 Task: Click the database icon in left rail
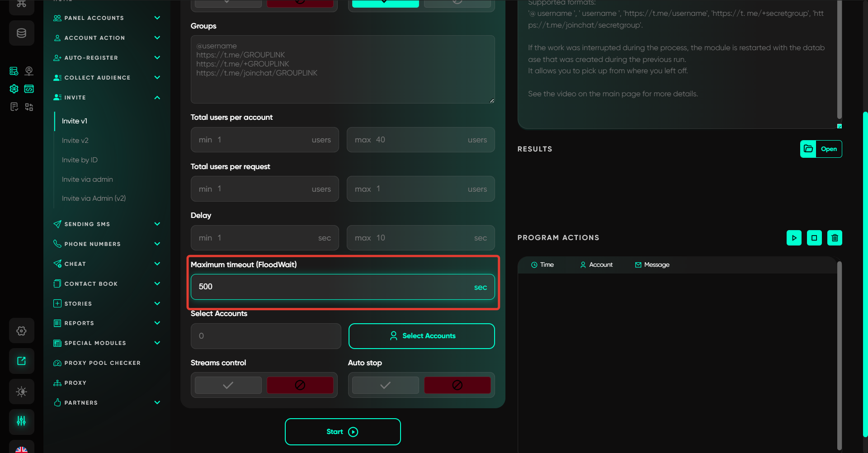tap(21, 33)
